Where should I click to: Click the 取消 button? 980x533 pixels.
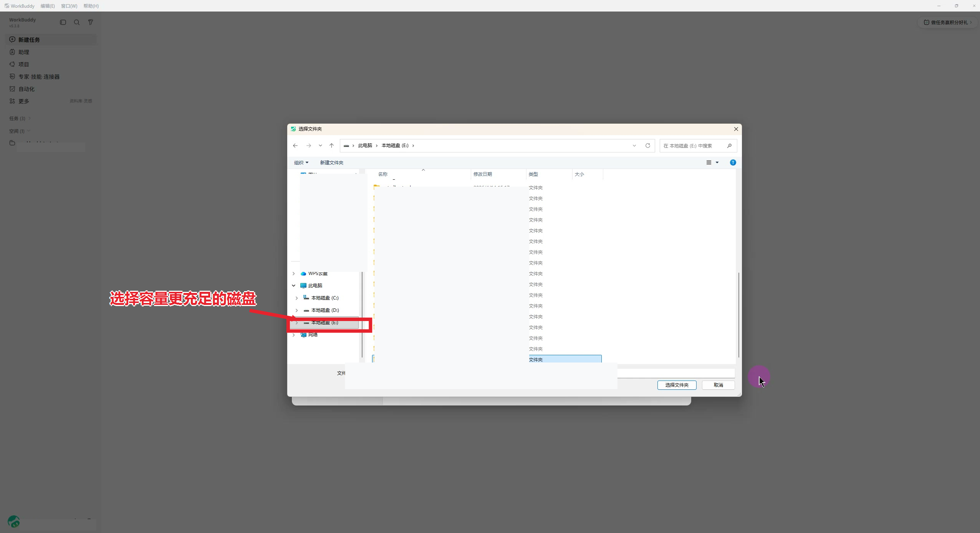[x=718, y=385]
